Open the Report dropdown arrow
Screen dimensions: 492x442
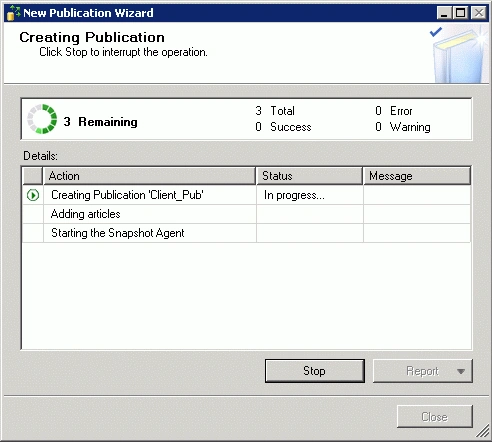(x=461, y=371)
